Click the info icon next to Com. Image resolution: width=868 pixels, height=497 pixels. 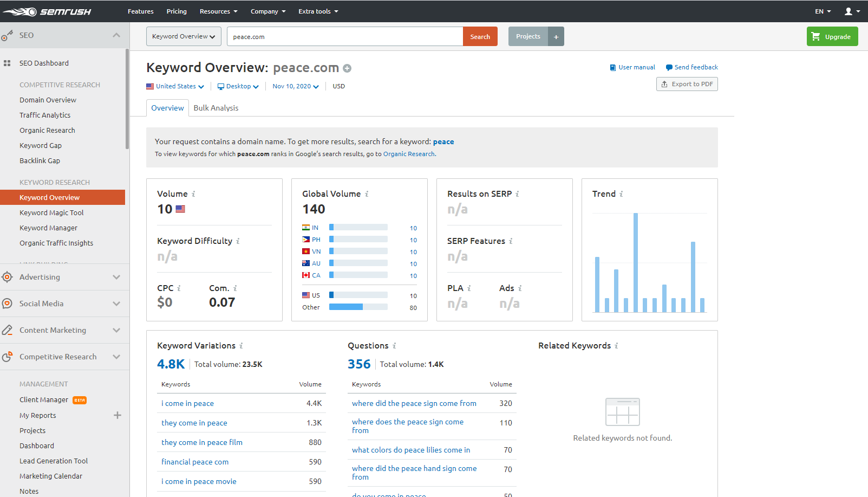pos(235,288)
